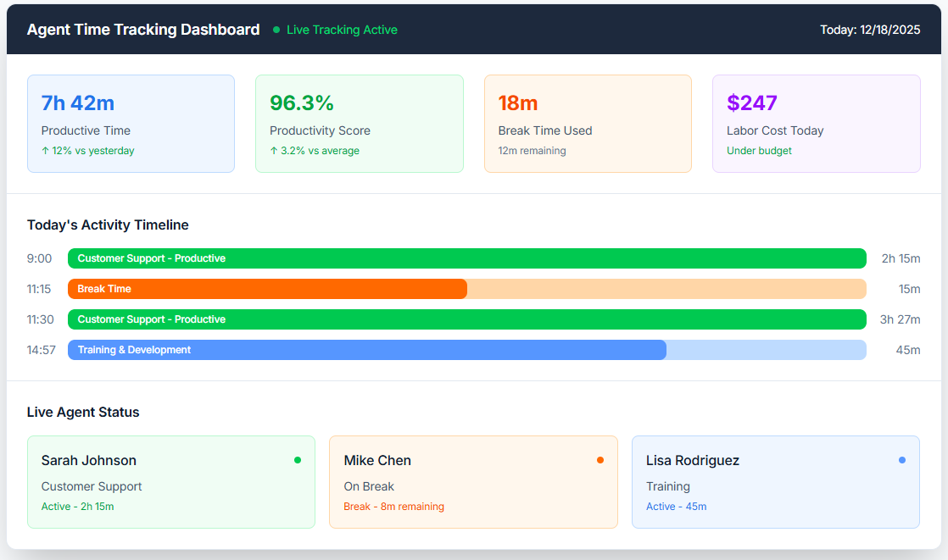948x560 pixels.
Task: Click the Under budget label on the labor card
Action: click(759, 150)
